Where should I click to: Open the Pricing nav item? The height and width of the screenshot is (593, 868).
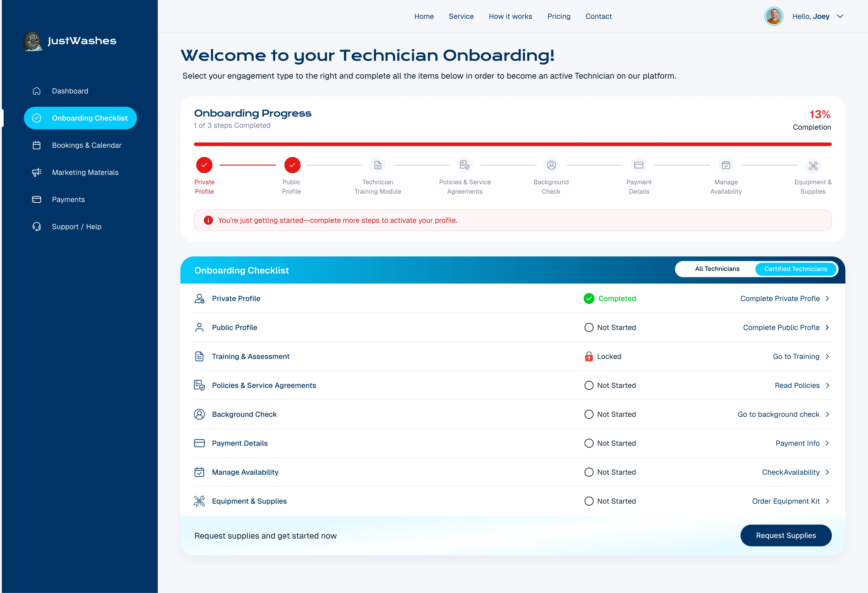pos(559,16)
